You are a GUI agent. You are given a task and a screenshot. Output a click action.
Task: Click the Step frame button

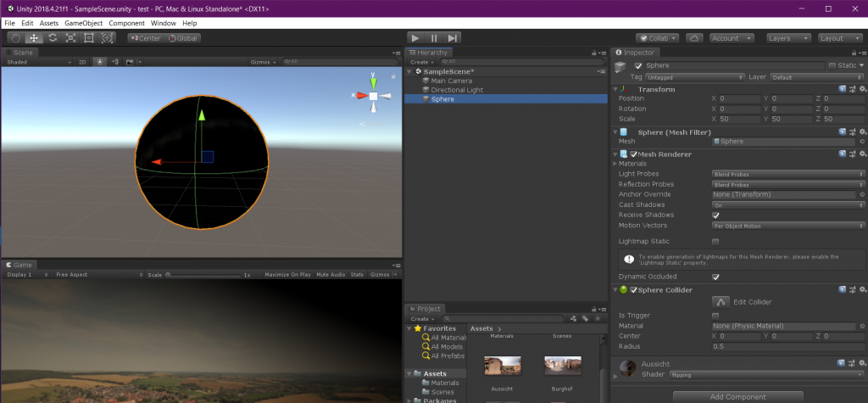[453, 38]
